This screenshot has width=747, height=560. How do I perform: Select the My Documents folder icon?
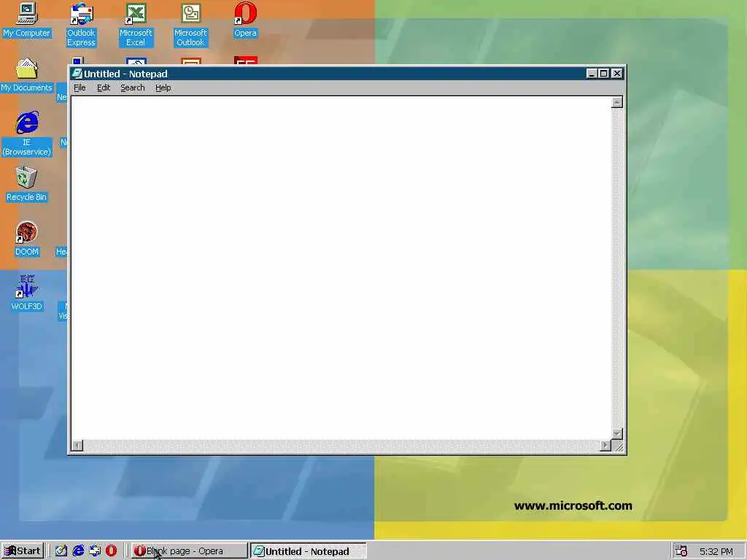pyautogui.click(x=27, y=75)
